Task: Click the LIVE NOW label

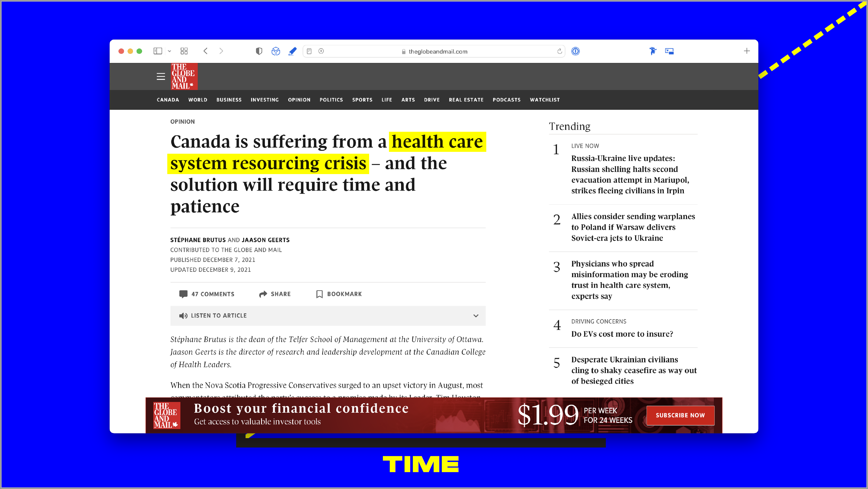Action: (x=585, y=146)
